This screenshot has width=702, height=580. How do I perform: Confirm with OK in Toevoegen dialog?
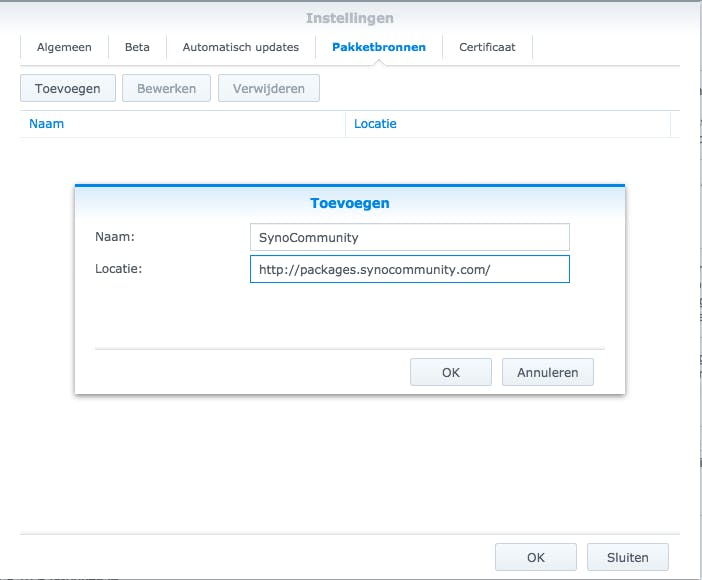click(x=451, y=372)
